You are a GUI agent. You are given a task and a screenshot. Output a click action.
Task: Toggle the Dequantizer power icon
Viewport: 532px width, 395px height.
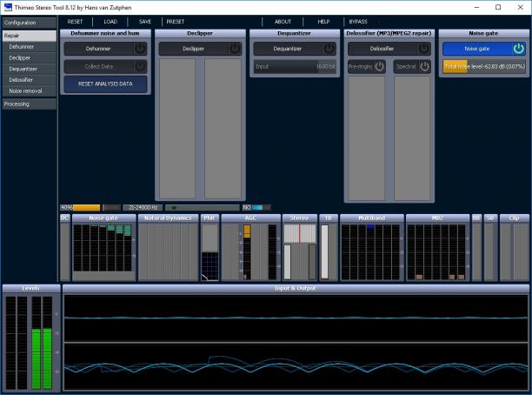(x=329, y=49)
